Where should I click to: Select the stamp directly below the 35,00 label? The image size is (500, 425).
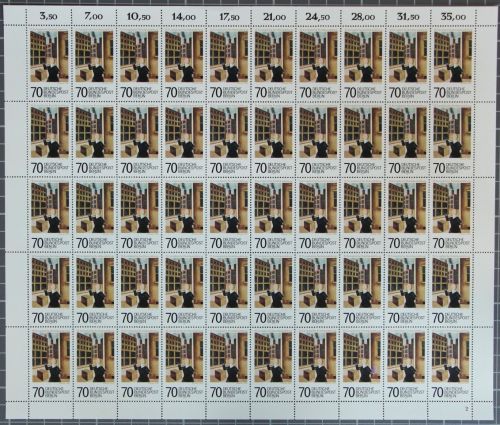tap(453, 64)
